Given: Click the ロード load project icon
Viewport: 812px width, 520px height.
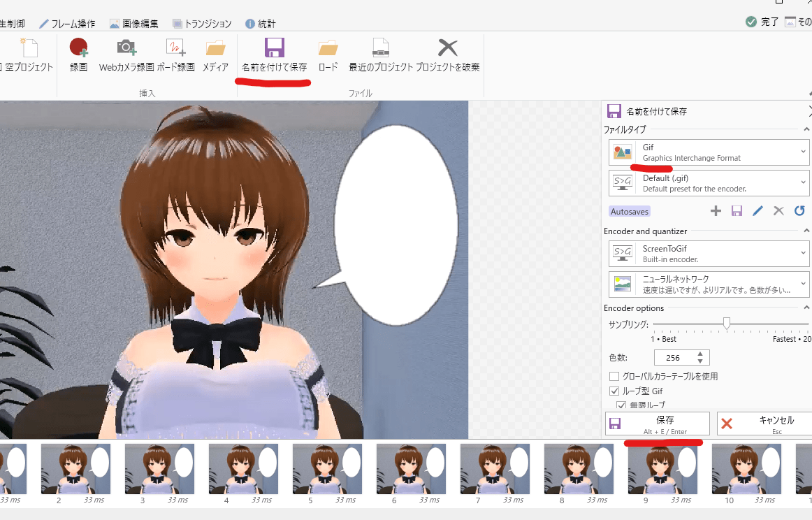Looking at the screenshot, I should coord(328,55).
